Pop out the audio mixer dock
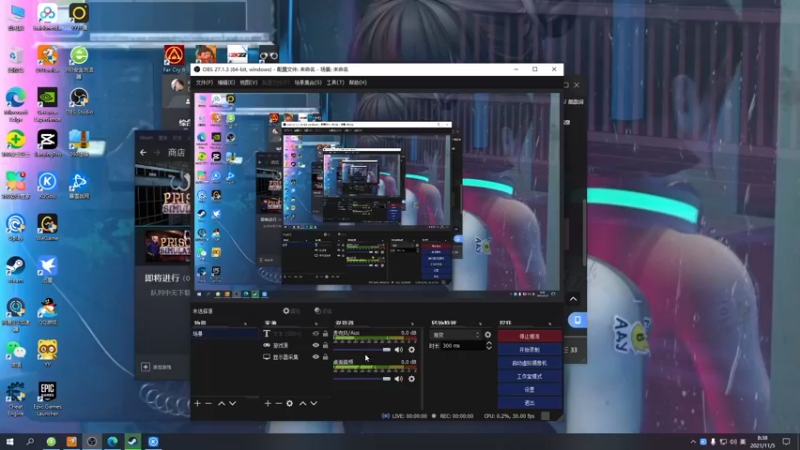This screenshot has width=800, height=450. click(x=412, y=323)
